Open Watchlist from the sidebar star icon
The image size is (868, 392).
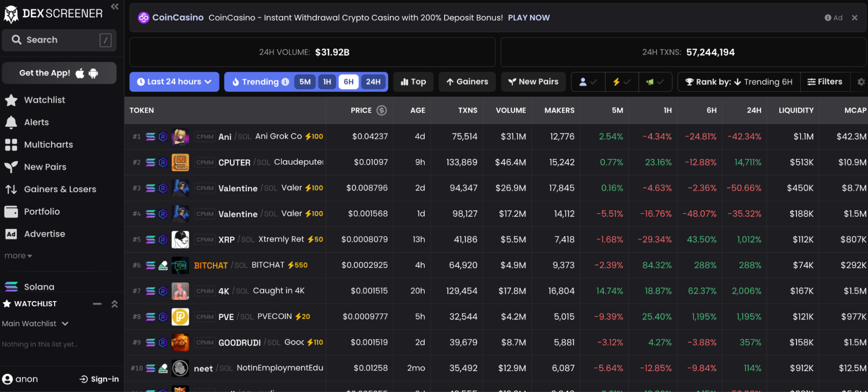point(11,100)
